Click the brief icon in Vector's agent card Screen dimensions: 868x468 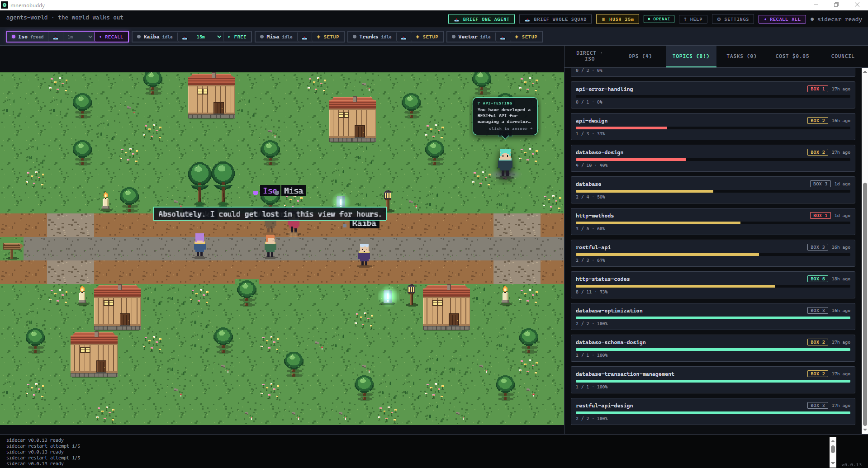(x=503, y=37)
